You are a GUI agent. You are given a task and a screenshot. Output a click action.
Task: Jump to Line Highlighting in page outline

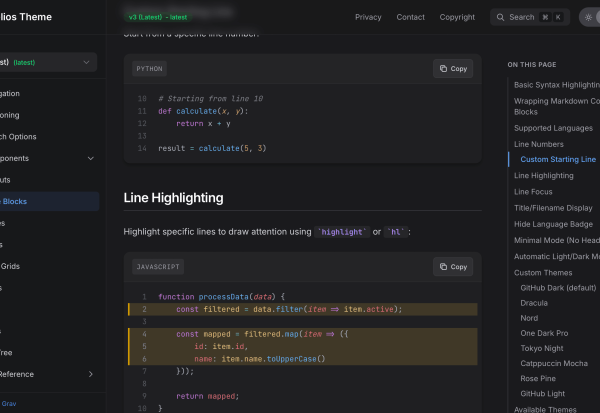click(x=543, y=176)
